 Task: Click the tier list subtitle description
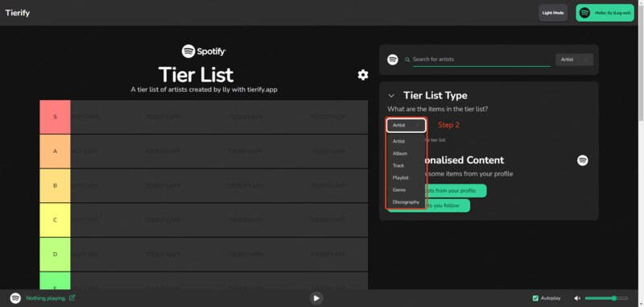[x=204, y=89]
